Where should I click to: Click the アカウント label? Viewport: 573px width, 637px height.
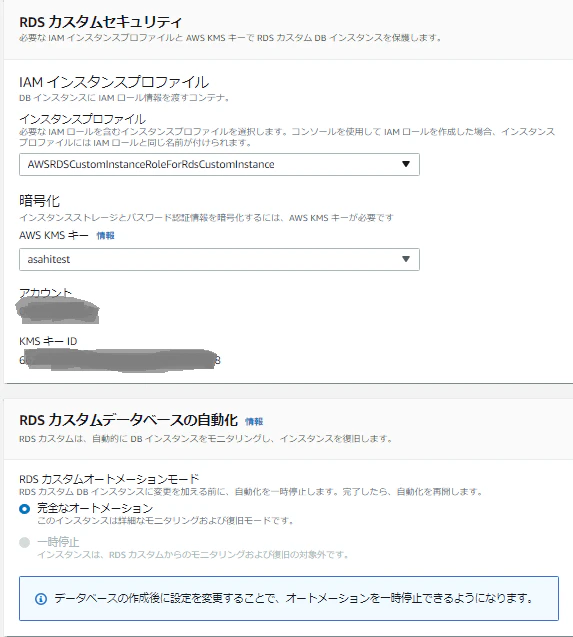[45, 292]
